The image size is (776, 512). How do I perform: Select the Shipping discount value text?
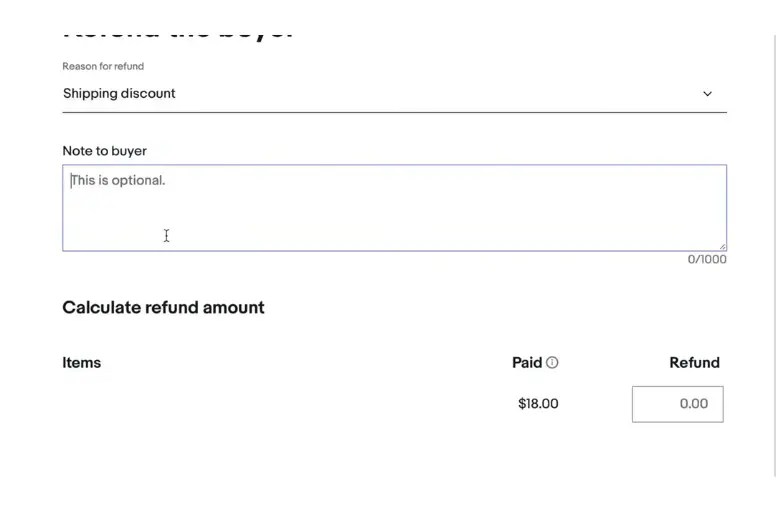point(119,94)
